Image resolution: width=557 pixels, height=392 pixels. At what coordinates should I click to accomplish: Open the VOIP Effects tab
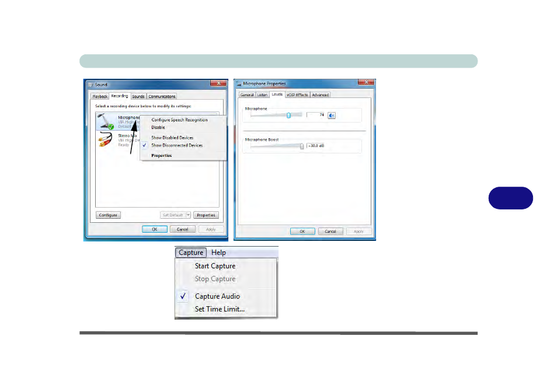297,94
